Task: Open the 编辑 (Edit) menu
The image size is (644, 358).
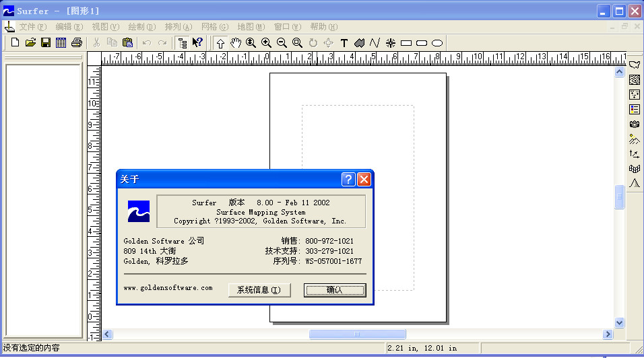Action: click(69, 27)
